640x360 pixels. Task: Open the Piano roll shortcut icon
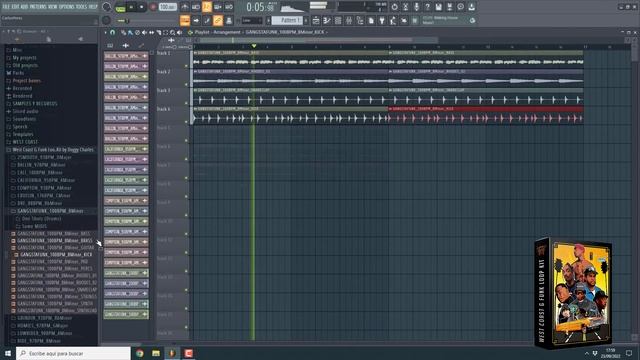327,20
